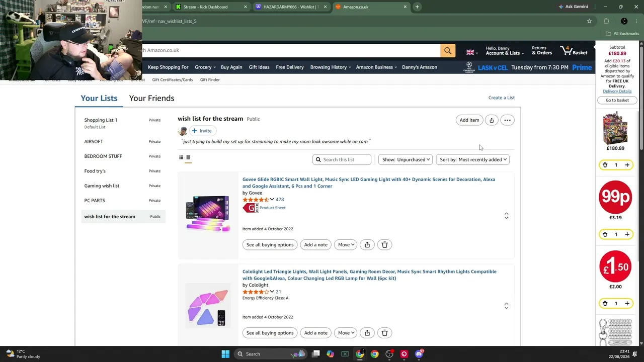The width and height of the screenshot is (644, 362).
Task: Open the Move dropdown for the Cololight item
Action: click(346, 333)
